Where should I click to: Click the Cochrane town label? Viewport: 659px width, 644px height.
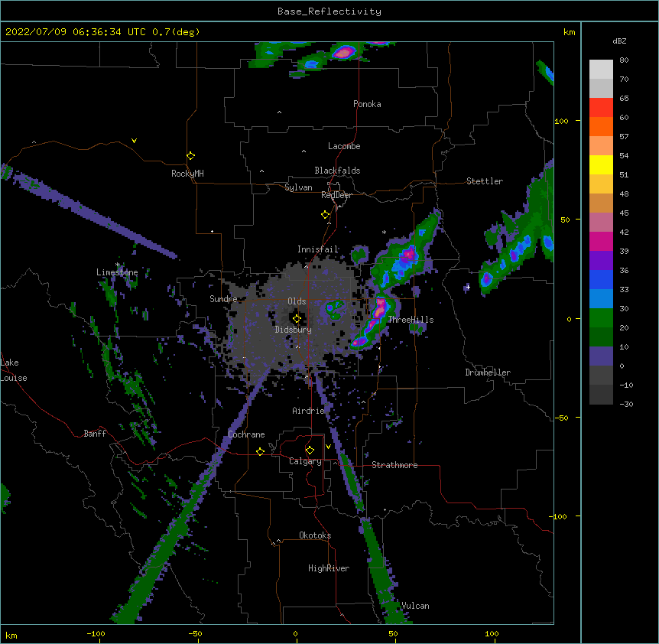246,434
